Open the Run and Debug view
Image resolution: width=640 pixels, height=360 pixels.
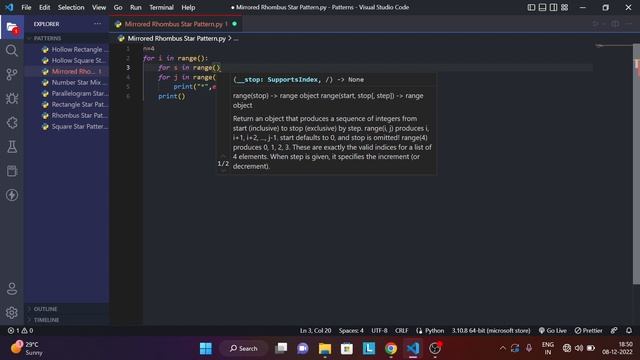[12, 98]
